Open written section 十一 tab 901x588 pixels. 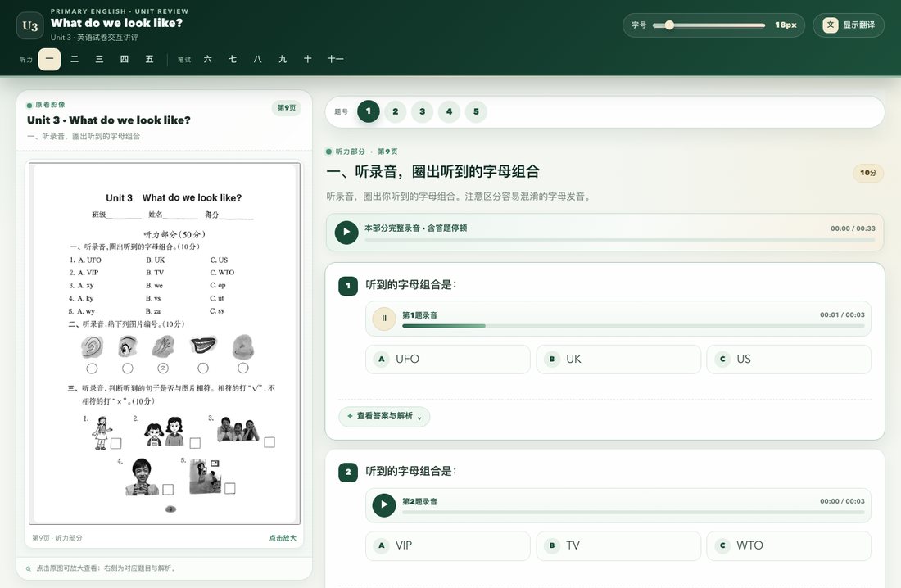point(336,59)
